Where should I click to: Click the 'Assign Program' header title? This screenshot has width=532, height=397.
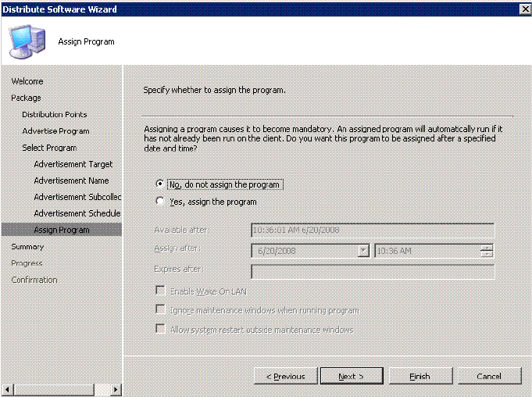pos(86,41)
